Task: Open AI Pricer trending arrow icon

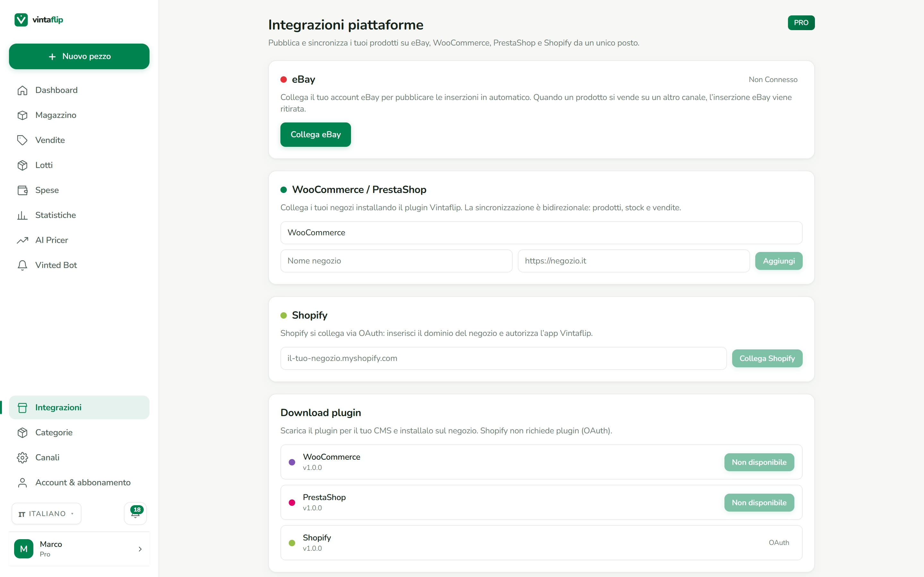Action: tap(22, 240)
